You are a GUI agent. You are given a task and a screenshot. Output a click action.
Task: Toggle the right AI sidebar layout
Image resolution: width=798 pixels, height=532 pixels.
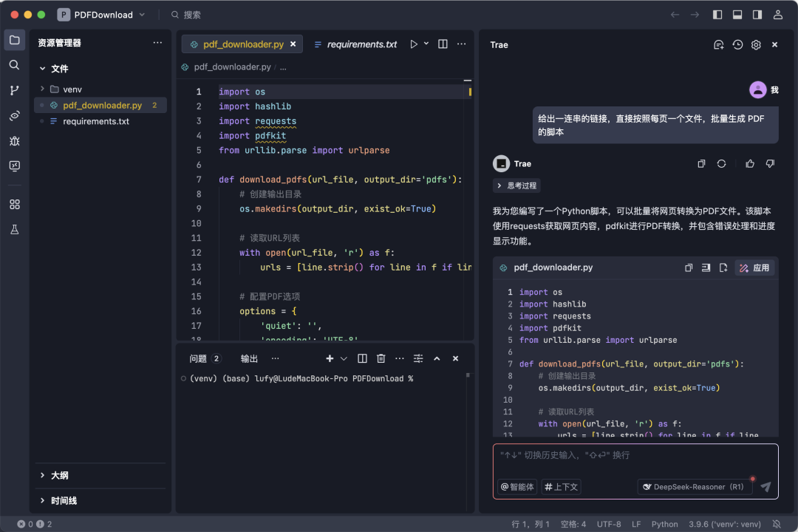click(x=757, y=15)
